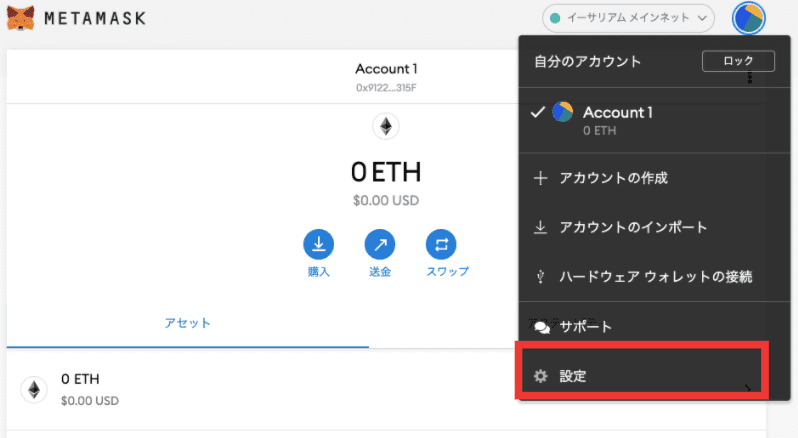Click the ロック button
Viewport: 798px width, 438px height.
738,61
